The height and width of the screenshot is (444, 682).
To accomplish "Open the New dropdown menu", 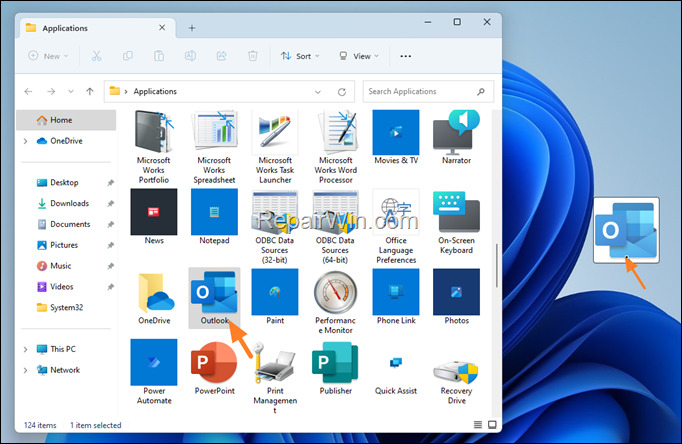I will (x=48, y=56).
